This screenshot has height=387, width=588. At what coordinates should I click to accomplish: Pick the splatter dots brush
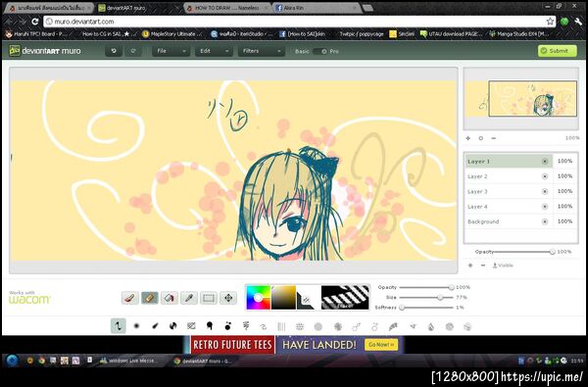pyautogui.click(x=227, y=326)
